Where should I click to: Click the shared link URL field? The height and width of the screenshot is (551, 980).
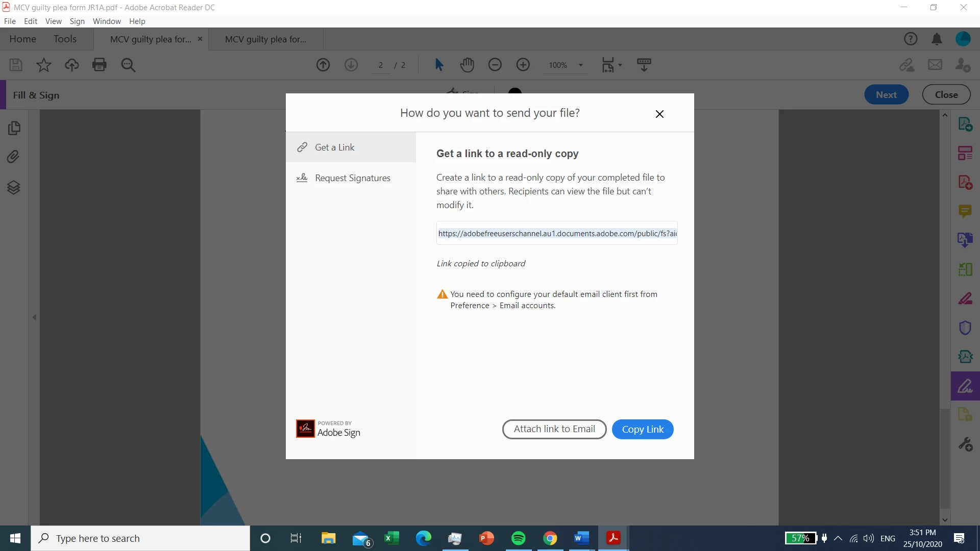557,233
